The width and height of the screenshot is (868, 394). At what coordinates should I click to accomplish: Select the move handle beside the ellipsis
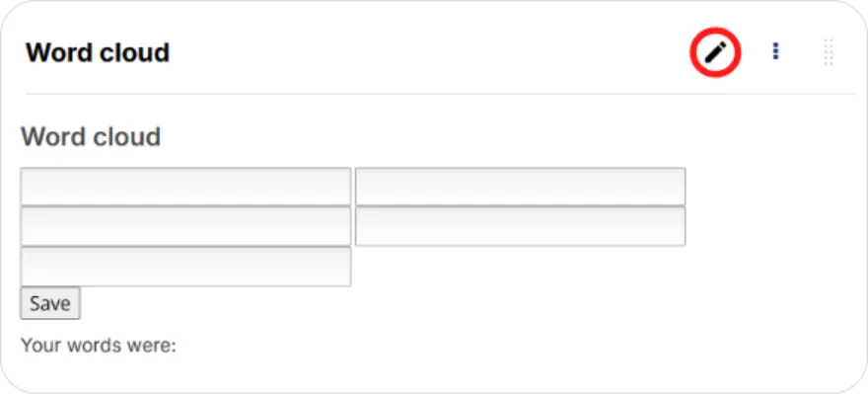829,52
